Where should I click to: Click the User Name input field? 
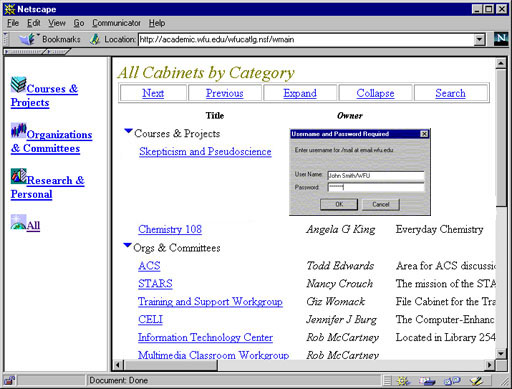pos(376,175)
